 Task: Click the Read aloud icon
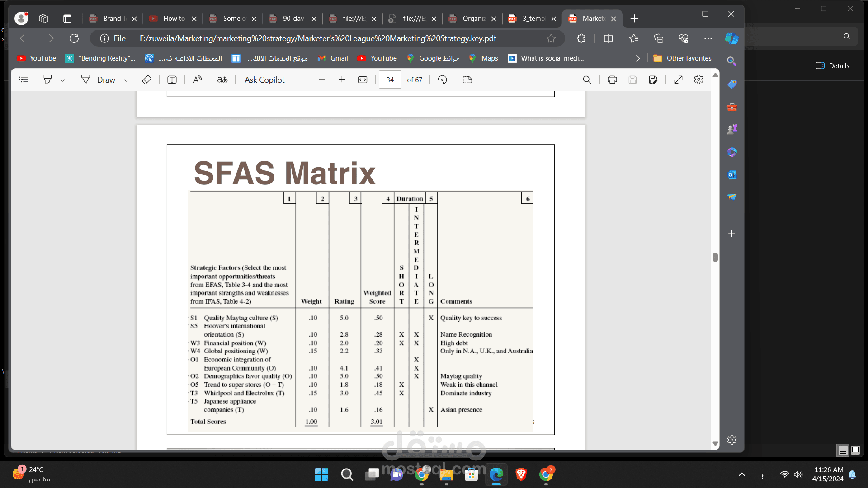pyautogui.click(x=198, y=80)
